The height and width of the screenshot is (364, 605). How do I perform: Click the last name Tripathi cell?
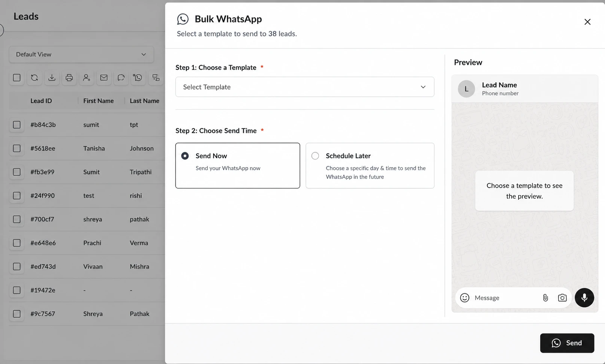[141, 172]
